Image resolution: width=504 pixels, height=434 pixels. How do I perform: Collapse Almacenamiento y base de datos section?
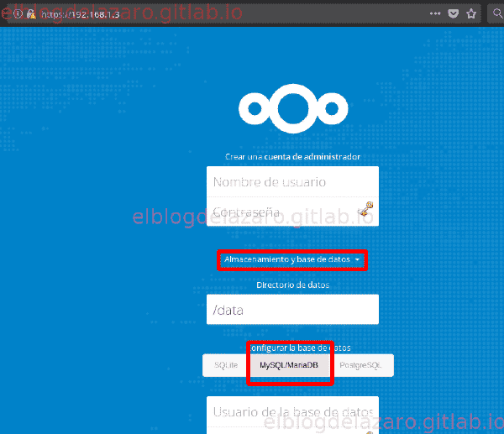point(291,259)
